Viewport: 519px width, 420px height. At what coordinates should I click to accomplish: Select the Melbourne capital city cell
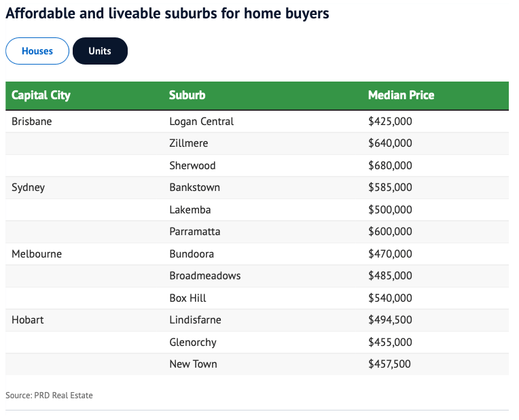click(37, 253)
